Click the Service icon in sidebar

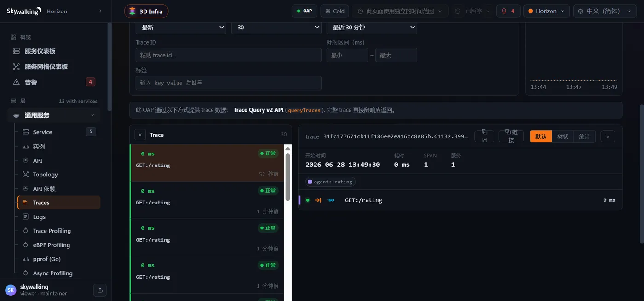coord(25,132)
